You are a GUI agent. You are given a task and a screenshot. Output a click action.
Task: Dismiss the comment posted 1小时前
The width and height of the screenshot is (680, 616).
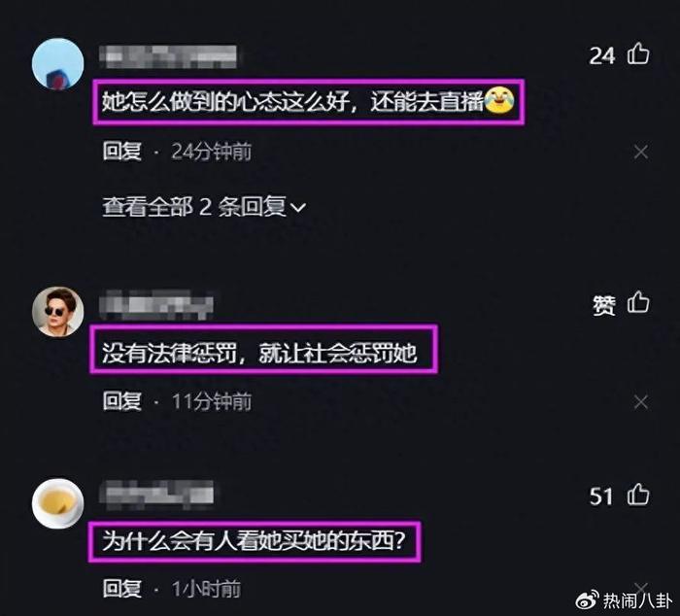coord(641,589)
